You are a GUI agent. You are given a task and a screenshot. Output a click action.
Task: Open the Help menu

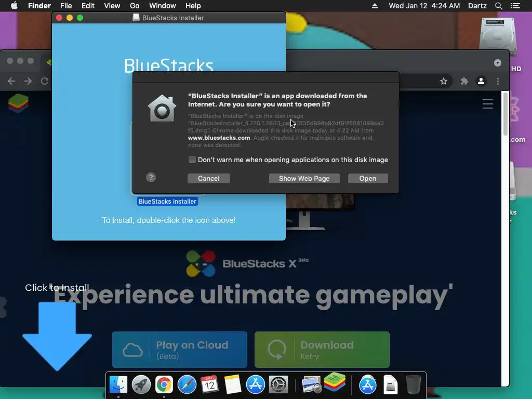(x=193, y=6)
